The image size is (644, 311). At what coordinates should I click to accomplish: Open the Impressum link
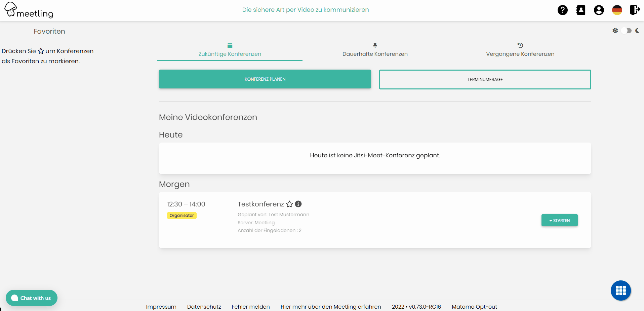click(161, 307)
